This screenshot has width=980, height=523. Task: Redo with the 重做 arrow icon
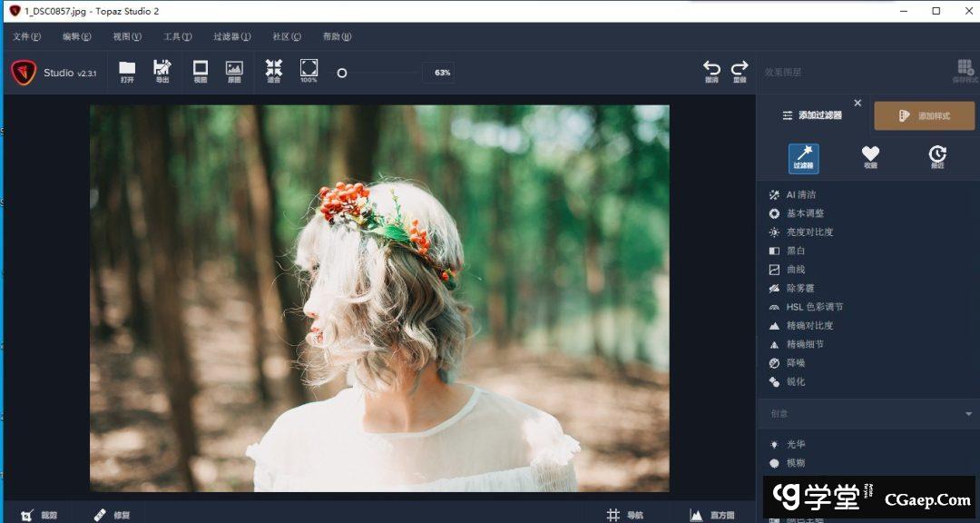pyautogui.click(x=740, y=70)
